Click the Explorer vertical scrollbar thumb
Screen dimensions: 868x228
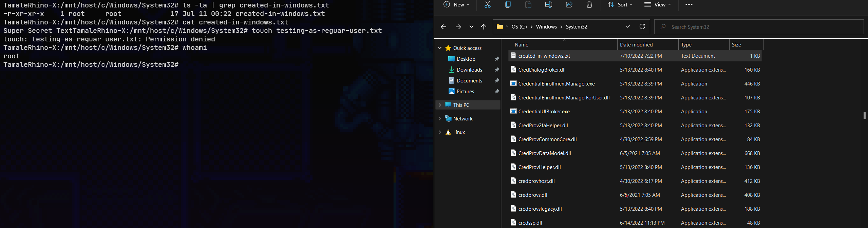click(x=864, y=115)
